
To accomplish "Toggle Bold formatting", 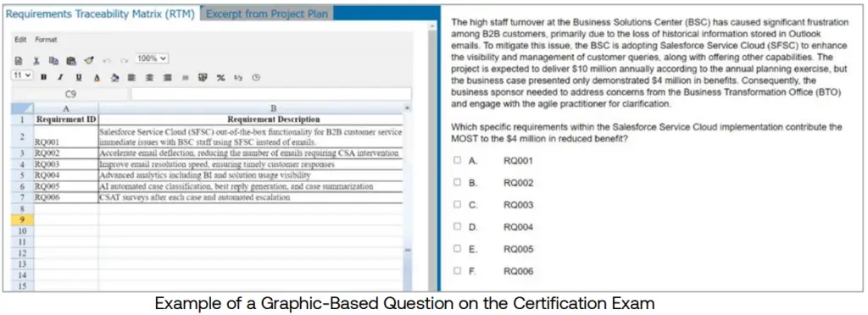I will pos(44,78).
